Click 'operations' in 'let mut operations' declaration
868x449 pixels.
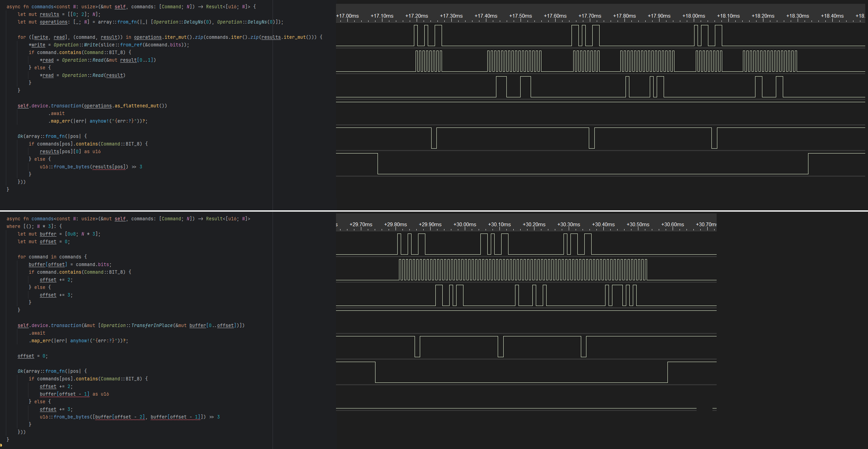(53, 22)
